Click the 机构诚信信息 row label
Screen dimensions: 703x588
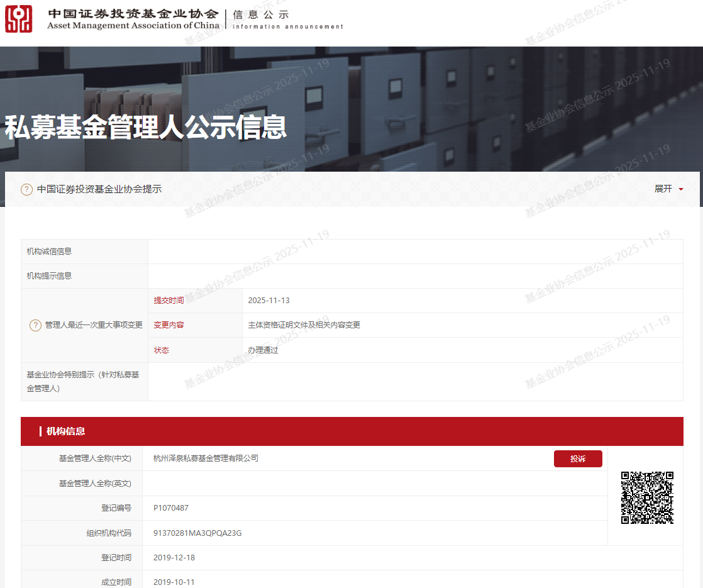(x=49, y=252)
